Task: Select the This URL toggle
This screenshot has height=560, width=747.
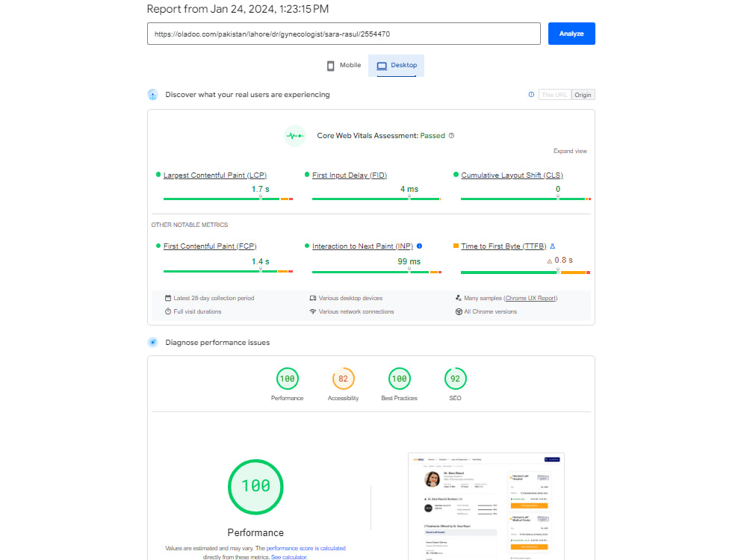Action: (554, 95)
